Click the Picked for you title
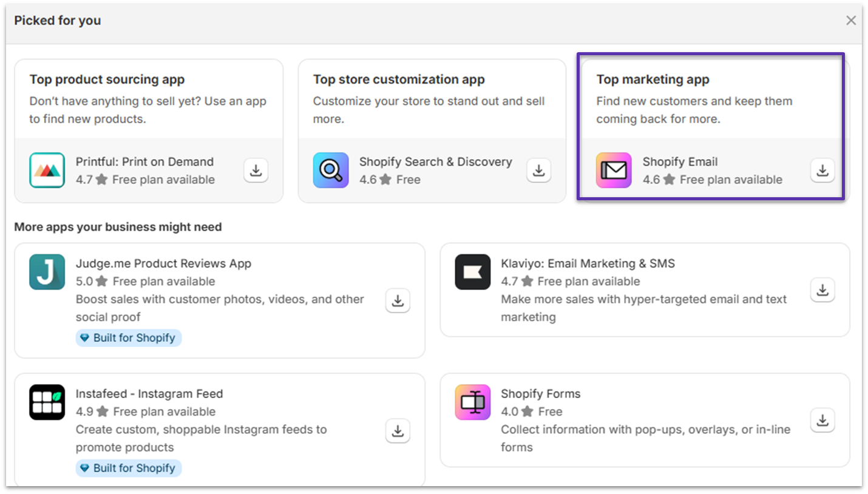Image resolution: width=868 pixels, height=494 pixels. tap(58, 21)
